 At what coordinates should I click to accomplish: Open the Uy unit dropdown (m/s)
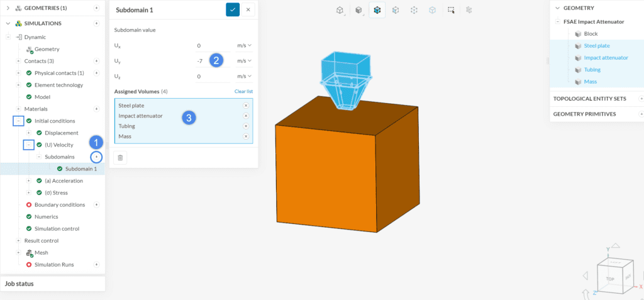tap(244, 61)
